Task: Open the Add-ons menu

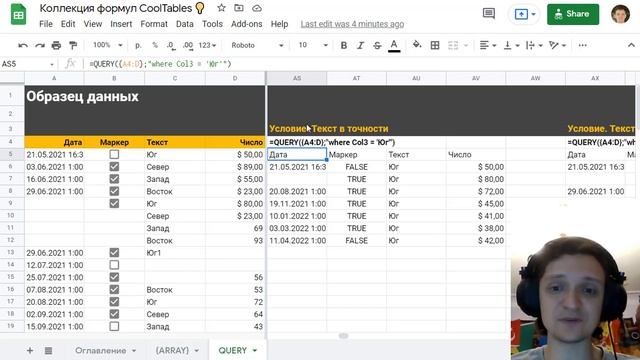Action: [247, 24]
